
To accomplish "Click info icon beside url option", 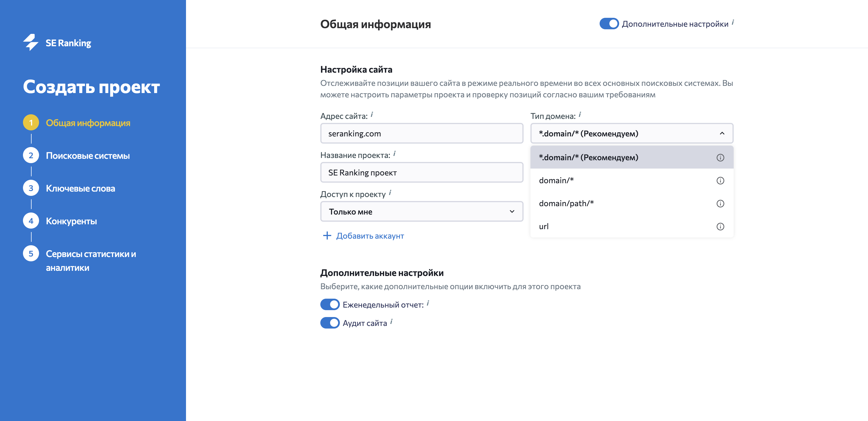I will (720, 227).
